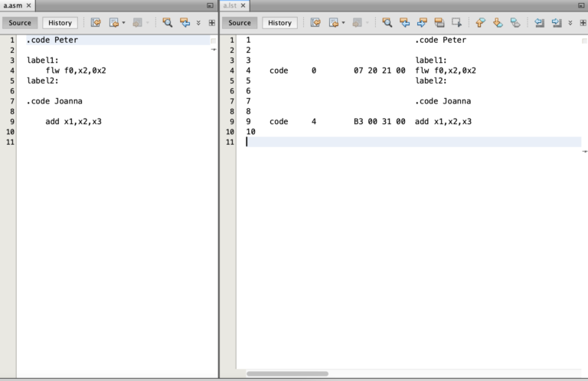Click Find Selection magnifier in a.lst toolbar
Viewport: 588px width, 381px height.
point(387,22)
